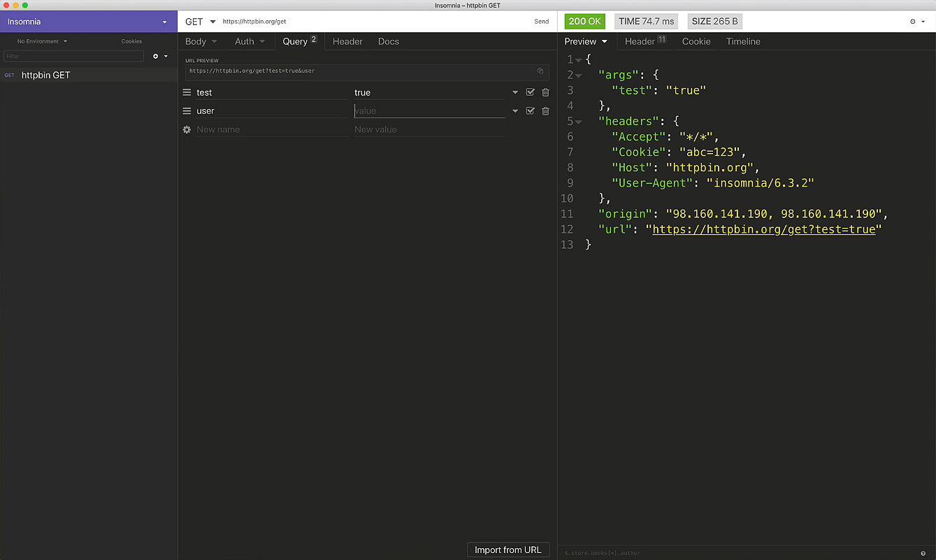Open the Timeline tab

[x=743, y=41]
